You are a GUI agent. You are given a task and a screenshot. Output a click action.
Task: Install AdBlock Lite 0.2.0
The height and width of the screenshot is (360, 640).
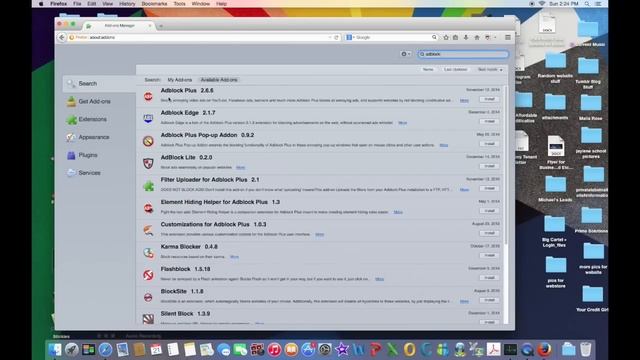[489, 166]
